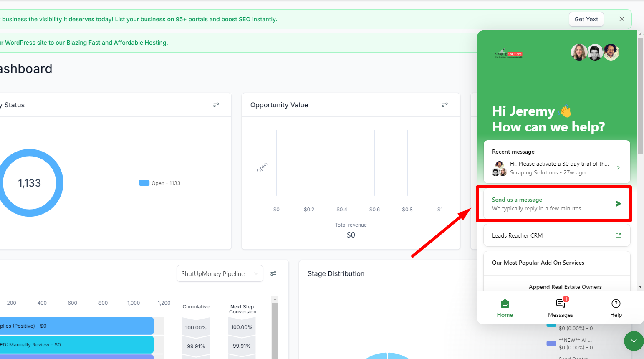Screen dimensions: 644x359
Task: Click Send us a message
Action: coord(557,204)
